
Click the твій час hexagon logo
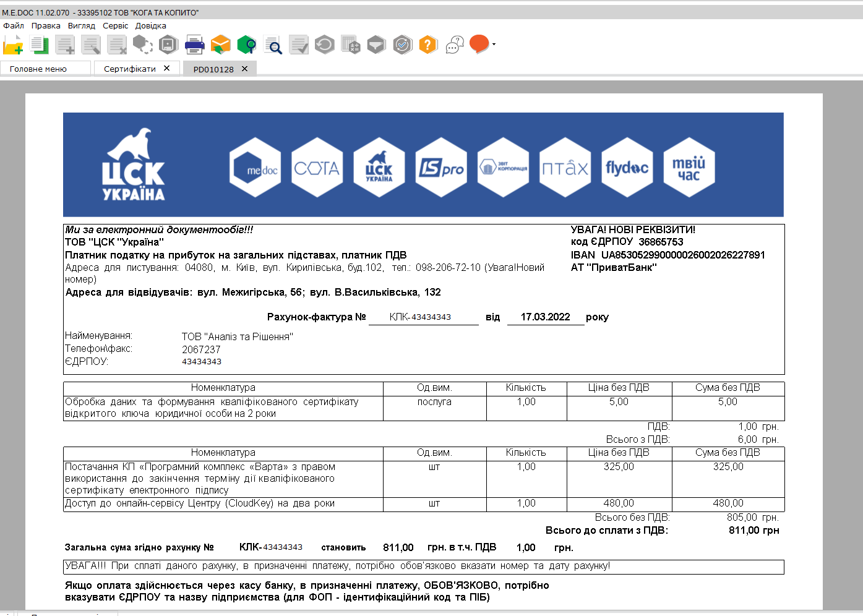[689, 168]
